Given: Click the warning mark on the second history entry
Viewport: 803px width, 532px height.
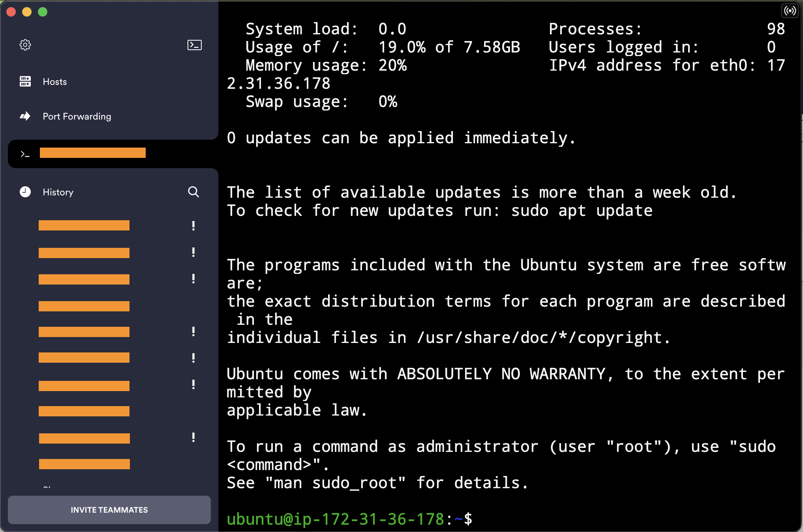Looking at the screenshot, I should pyautogui.click(x=193, y=252).
